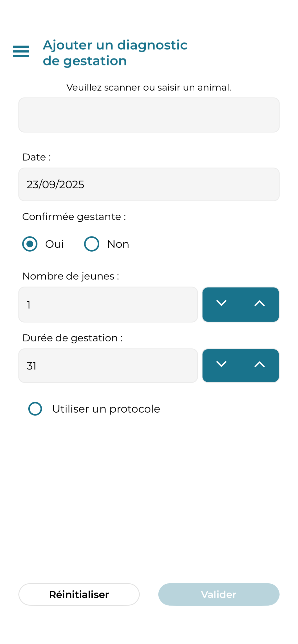The image size is (298, 644).
Task: Click the Valider button
Action: (219, 594)
